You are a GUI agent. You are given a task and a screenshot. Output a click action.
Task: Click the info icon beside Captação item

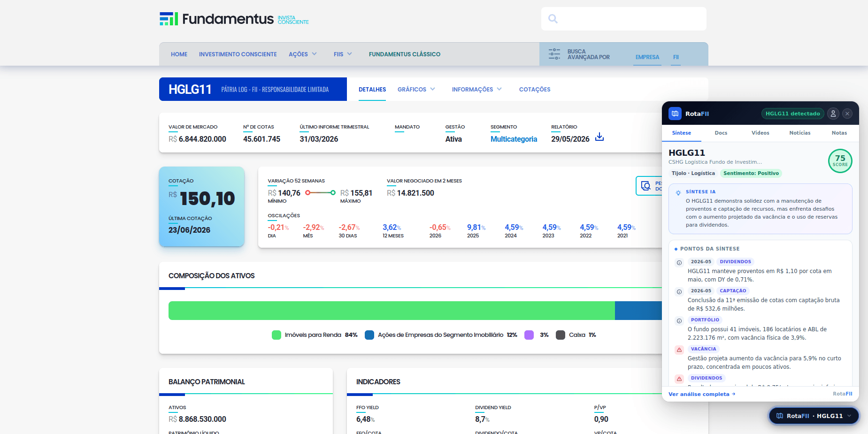click(x=679, y=292)
